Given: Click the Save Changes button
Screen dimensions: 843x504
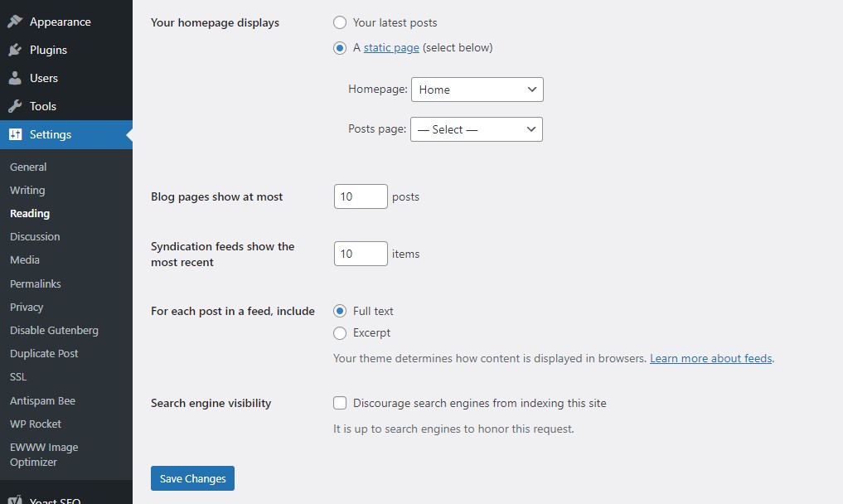Looking at the screenshot, I should click(x=192, y=478).
